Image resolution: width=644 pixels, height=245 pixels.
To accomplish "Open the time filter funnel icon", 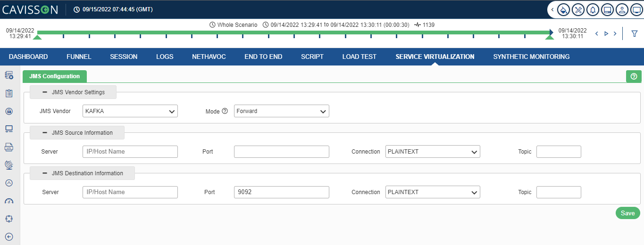I will pyautogui.click(x=635, y=33).
